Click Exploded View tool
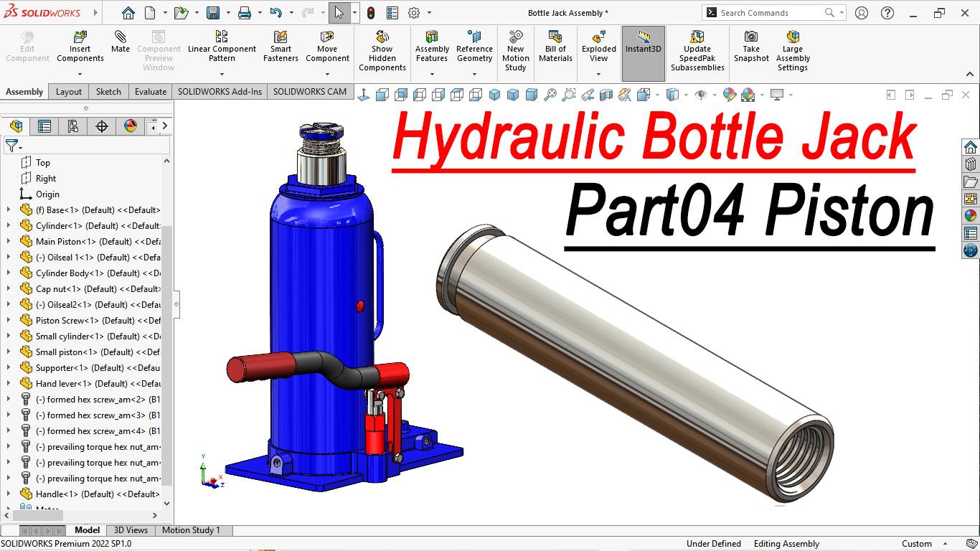 tap(599, 47)
